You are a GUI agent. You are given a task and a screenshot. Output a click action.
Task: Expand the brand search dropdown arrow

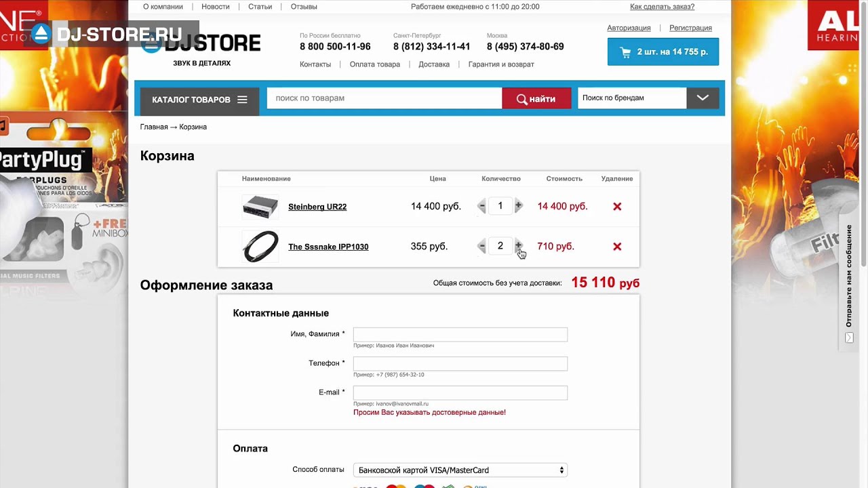point(703,98)
